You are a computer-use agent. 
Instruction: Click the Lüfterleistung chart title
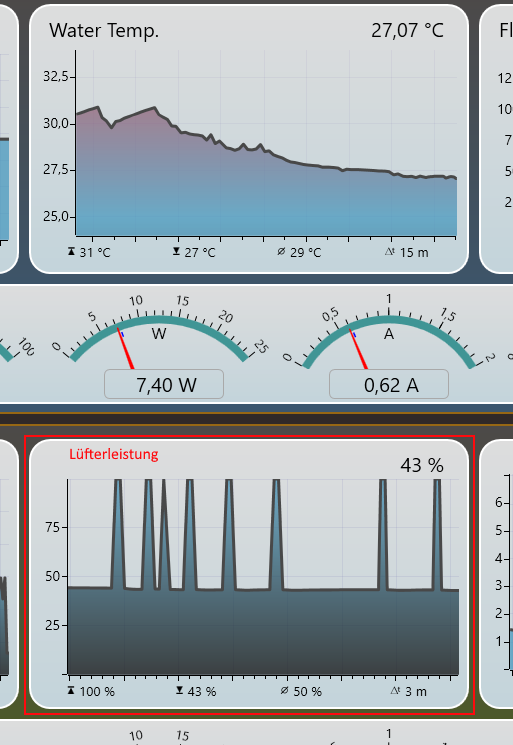114,454
